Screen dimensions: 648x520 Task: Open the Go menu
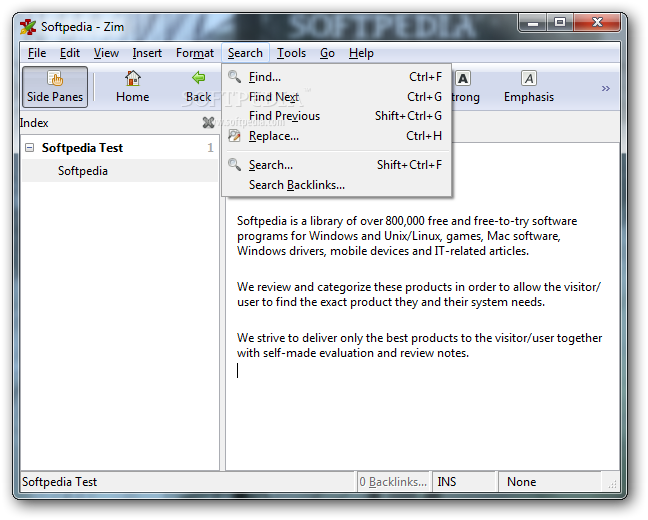(x=327, y=53)
